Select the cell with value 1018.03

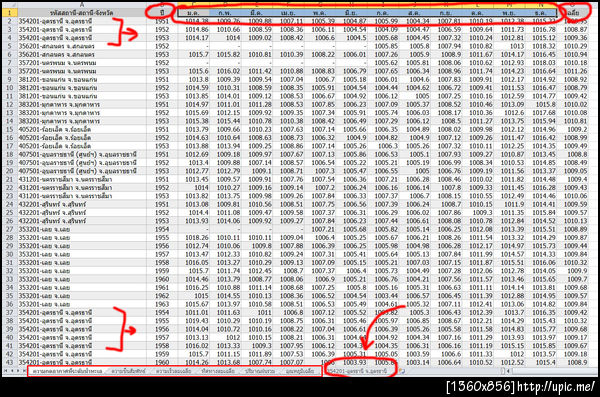541,62
